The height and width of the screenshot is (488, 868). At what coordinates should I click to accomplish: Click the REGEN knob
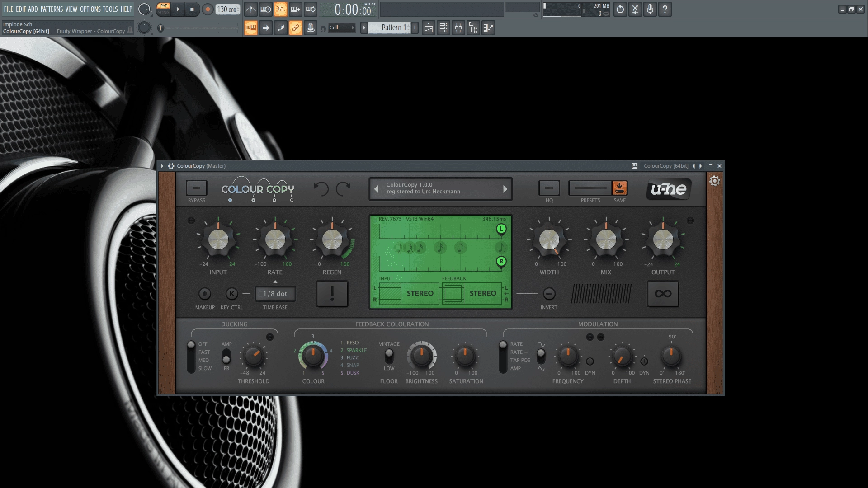coord(332,240)
